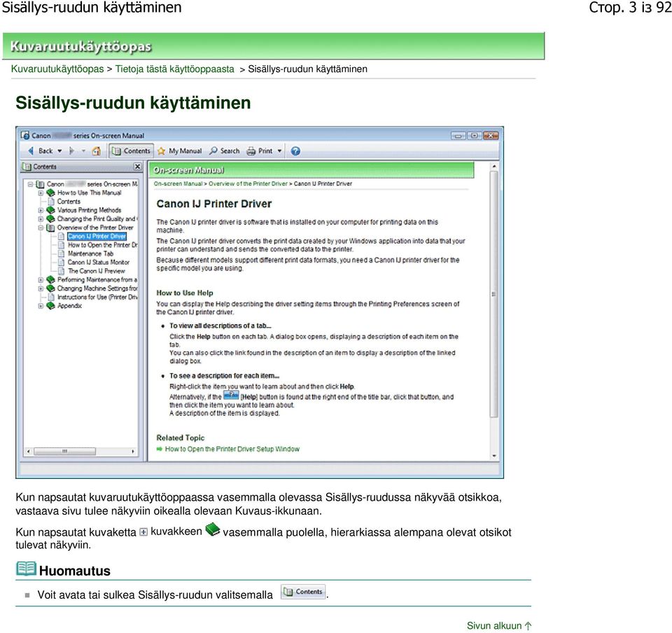
Task: Expand Changing the Print Quality node
Action: pyautogui.click(x=41, y=219)
